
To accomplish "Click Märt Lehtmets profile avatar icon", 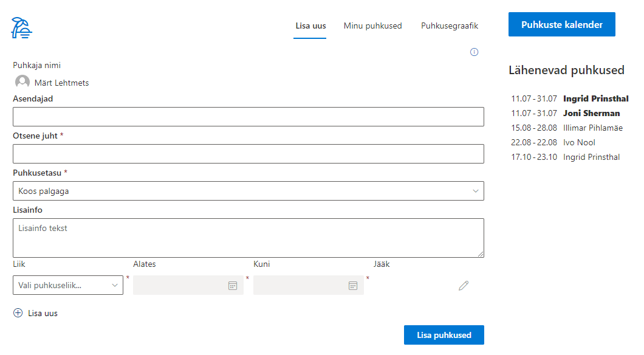I will click(x=22, y=82).
